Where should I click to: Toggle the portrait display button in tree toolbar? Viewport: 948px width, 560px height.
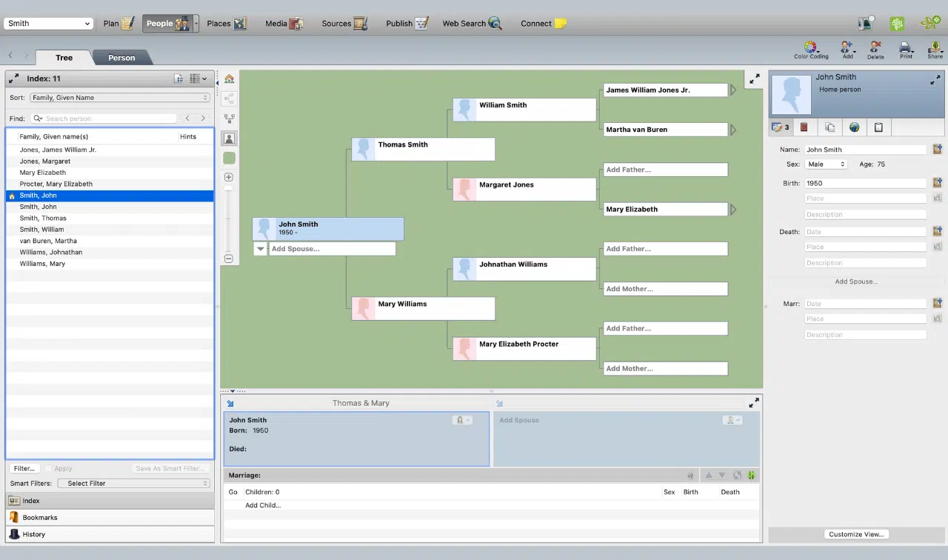229,138
